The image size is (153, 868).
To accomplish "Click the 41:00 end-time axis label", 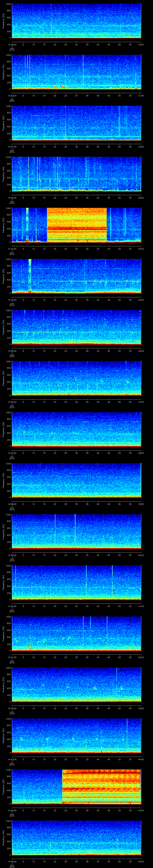I will 141,606.
